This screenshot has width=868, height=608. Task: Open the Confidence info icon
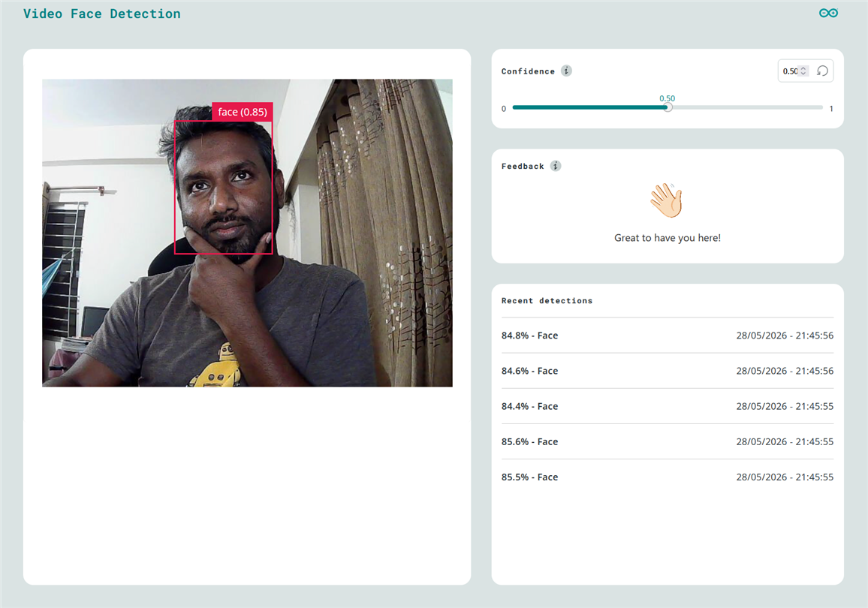pyautogui.click(x=565, y=71)
